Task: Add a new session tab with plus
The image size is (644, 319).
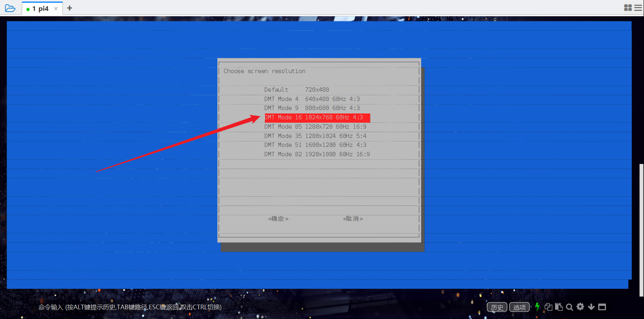Action: tap(69, 8)
